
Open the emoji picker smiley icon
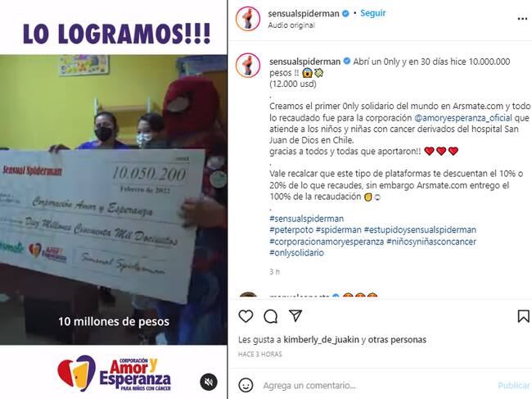pyautogui.click(x=246, y=385)
